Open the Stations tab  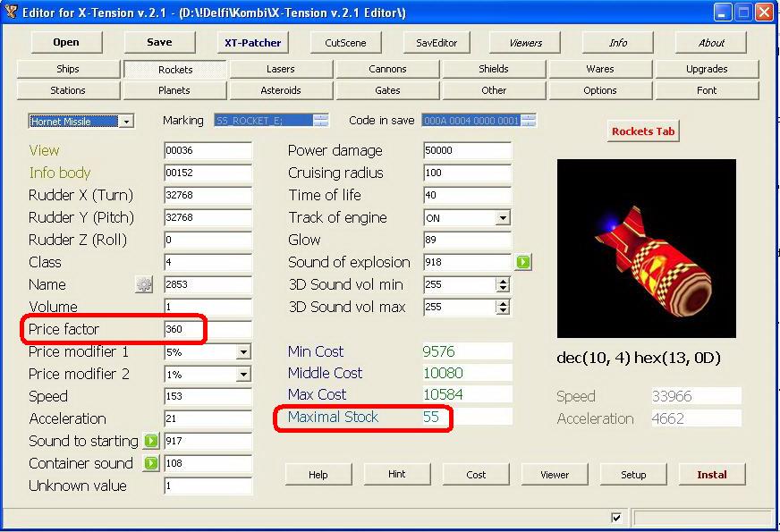68,90
